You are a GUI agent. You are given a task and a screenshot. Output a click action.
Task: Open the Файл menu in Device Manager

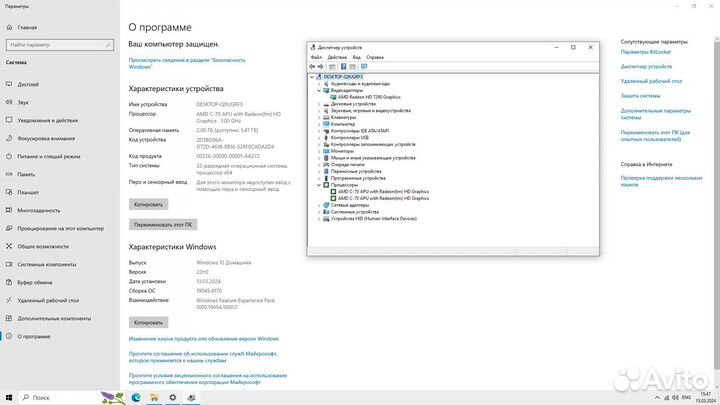tap(316, 57)
